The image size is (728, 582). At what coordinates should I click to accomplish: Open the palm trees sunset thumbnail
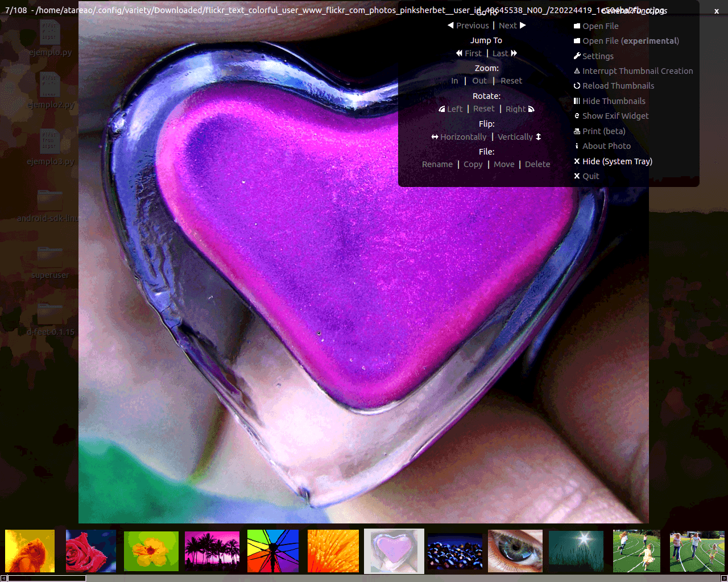(x=212, y=551)
